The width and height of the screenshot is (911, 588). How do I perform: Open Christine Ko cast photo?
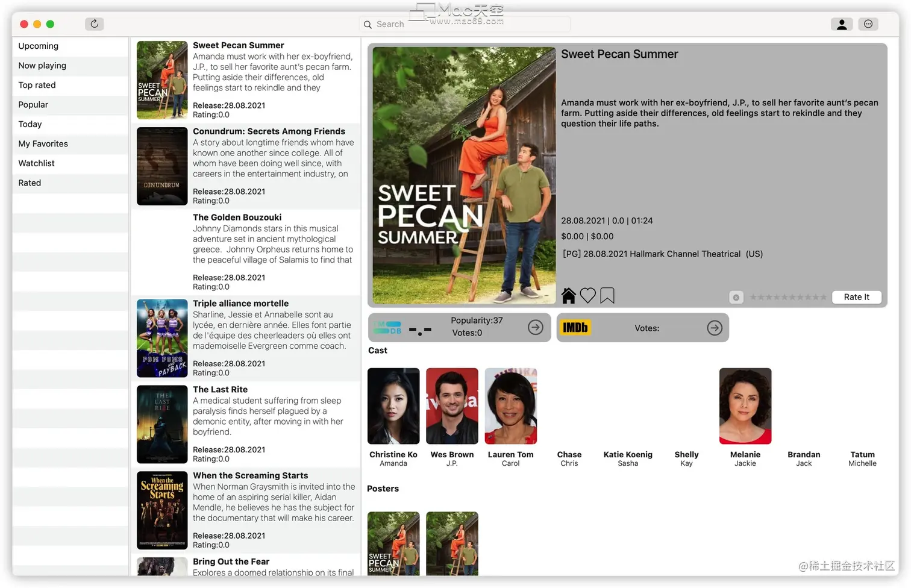coord(393,406)
